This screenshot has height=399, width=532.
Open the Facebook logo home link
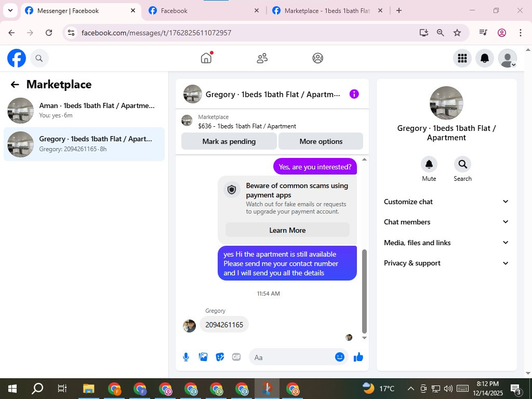(x=17, y=58)
